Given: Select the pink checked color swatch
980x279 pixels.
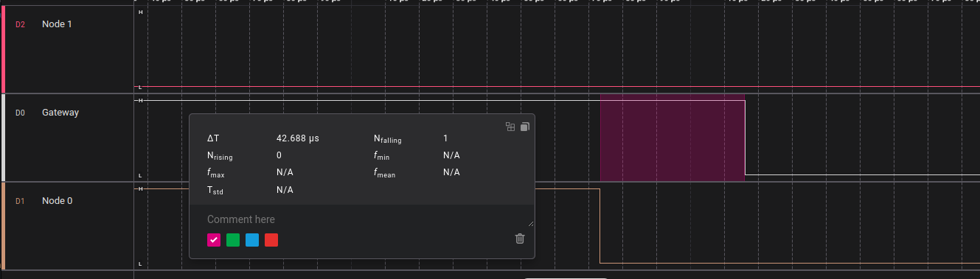Looking at the screenshot, I should (214, 240).
